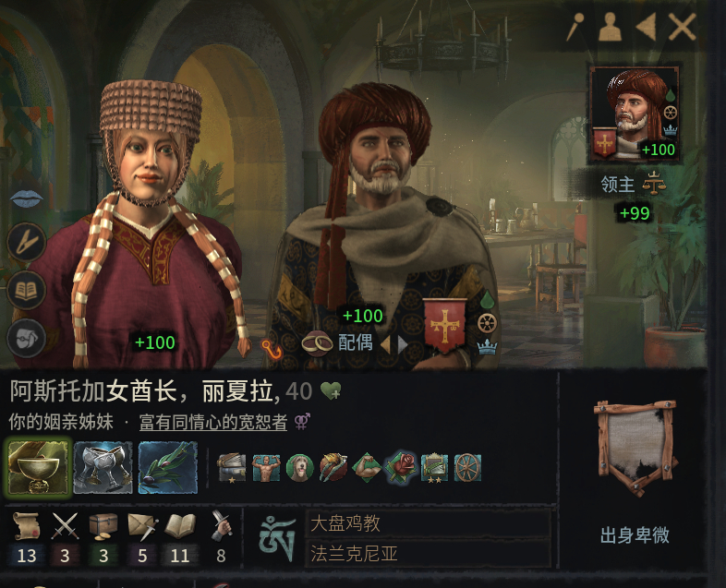Open 富有同情心的宽恕者 personality link
726x588 pixels.
(x=213, y=422)
